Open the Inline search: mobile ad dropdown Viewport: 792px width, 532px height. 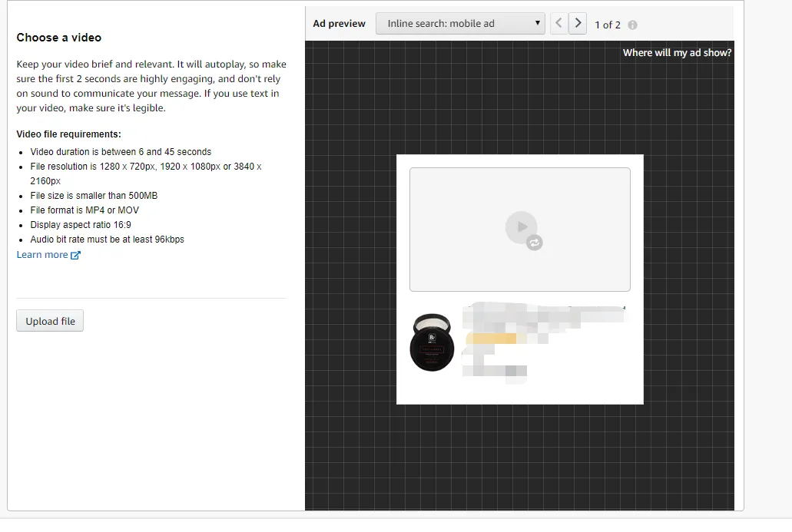coord(460,24)
